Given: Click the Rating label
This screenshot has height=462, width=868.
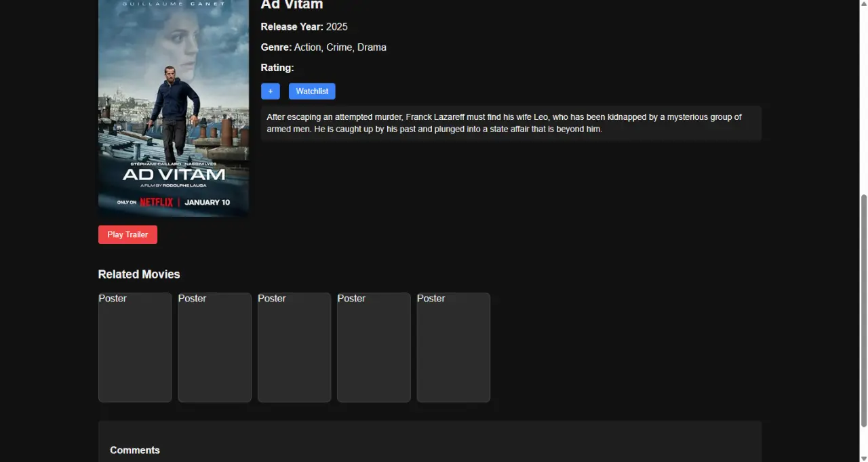Looking at the screenshot, I should pos(277,68).
